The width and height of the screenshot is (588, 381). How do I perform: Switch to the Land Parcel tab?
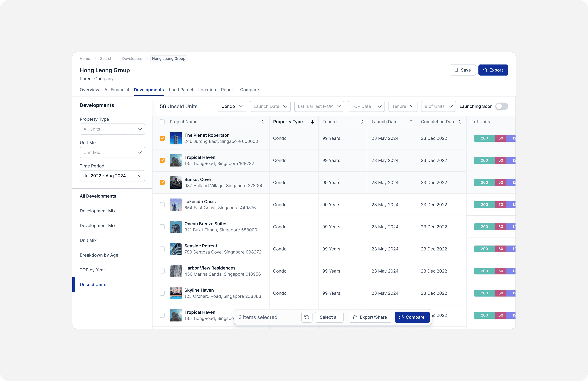(181, 90)
